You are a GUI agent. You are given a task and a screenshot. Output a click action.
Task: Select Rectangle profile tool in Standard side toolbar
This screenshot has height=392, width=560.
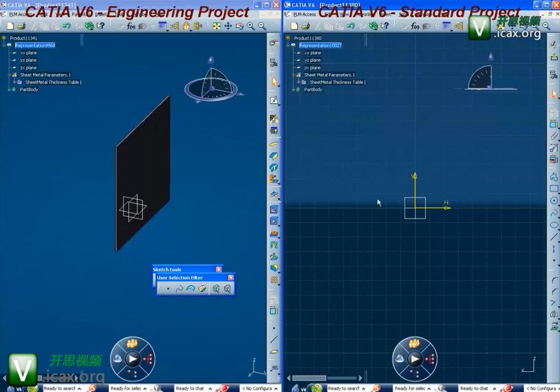point(554,189)
